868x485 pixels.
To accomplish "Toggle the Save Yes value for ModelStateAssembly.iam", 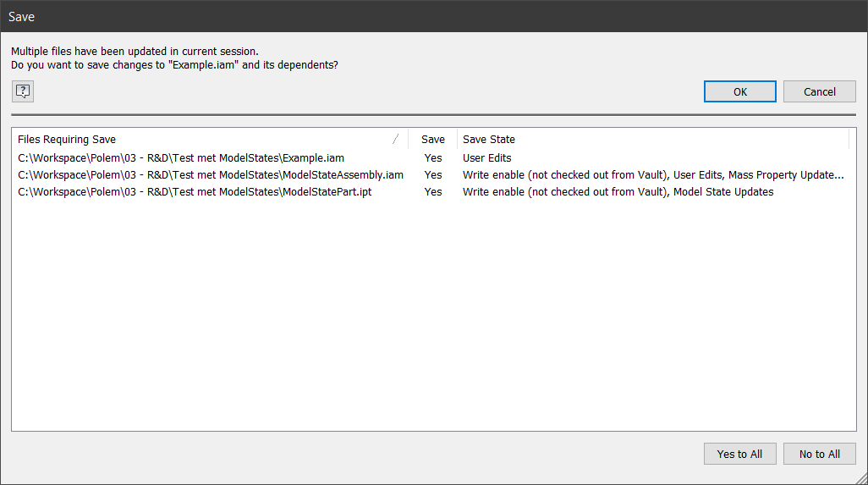I will pyautogui.click(x=433, y=175).
